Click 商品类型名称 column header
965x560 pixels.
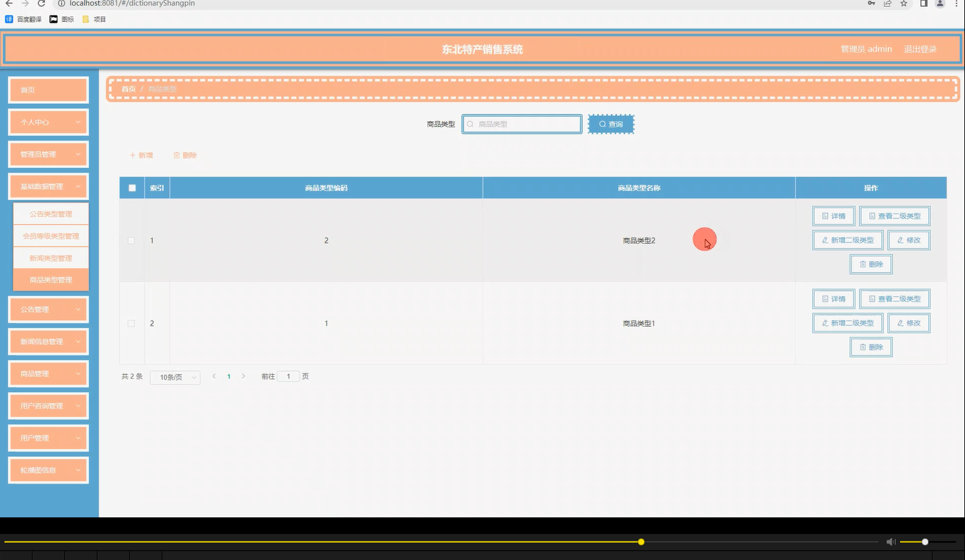pyautogui.click(x=639, y=188)
